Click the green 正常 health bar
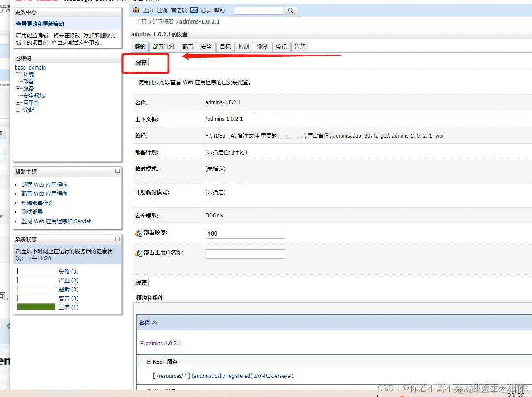Screen dimensions: 532x397 pyautogui.click(x=36, y=307)
